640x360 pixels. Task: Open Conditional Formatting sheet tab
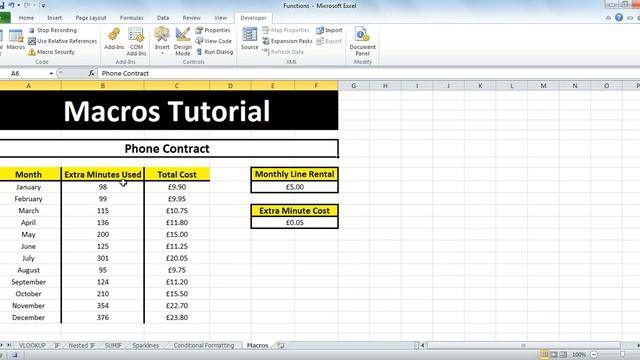pyautogui.click(x=204, y=345)
